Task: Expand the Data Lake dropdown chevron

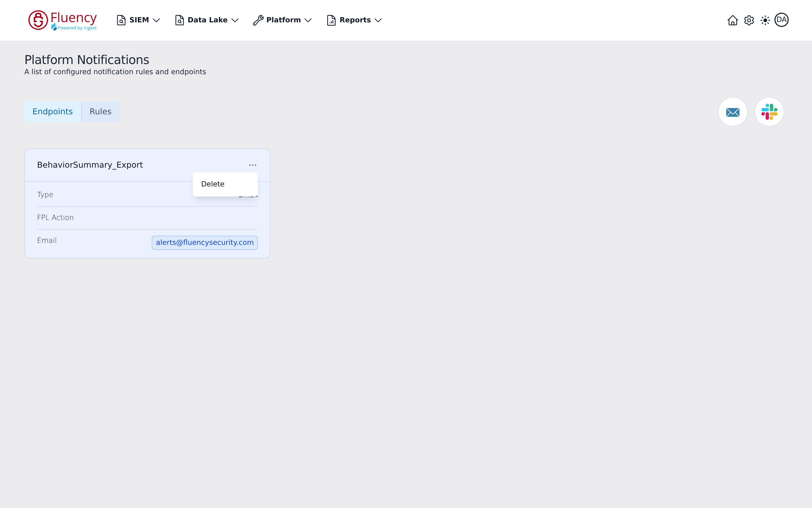Action: click(x=235, y=20)
